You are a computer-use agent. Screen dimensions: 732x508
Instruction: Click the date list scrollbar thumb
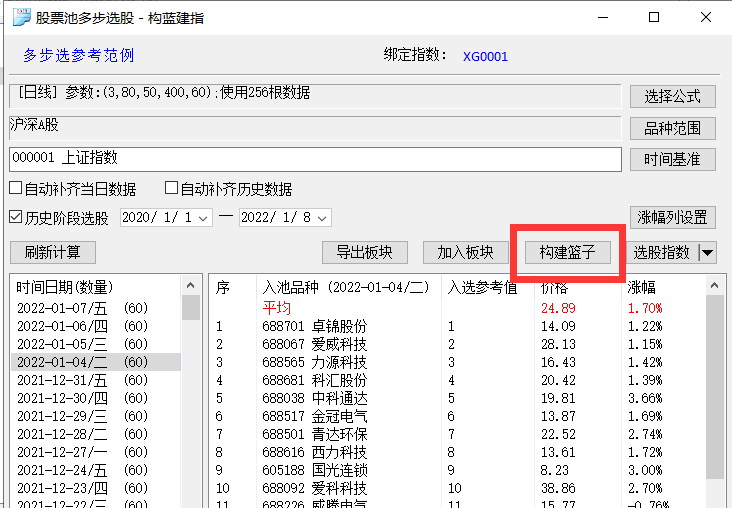[190, 307]
